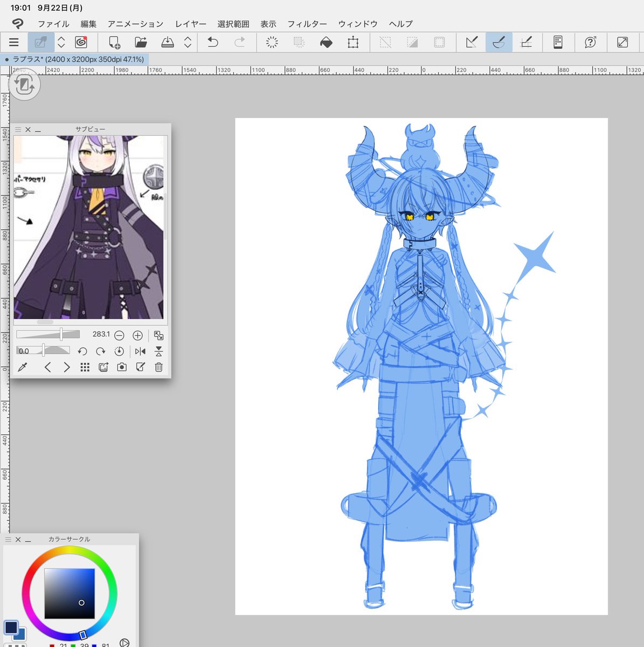This screenshot has height=647, width=644.
Task: Reset sub view image rotation
Action: coord(119,352)
